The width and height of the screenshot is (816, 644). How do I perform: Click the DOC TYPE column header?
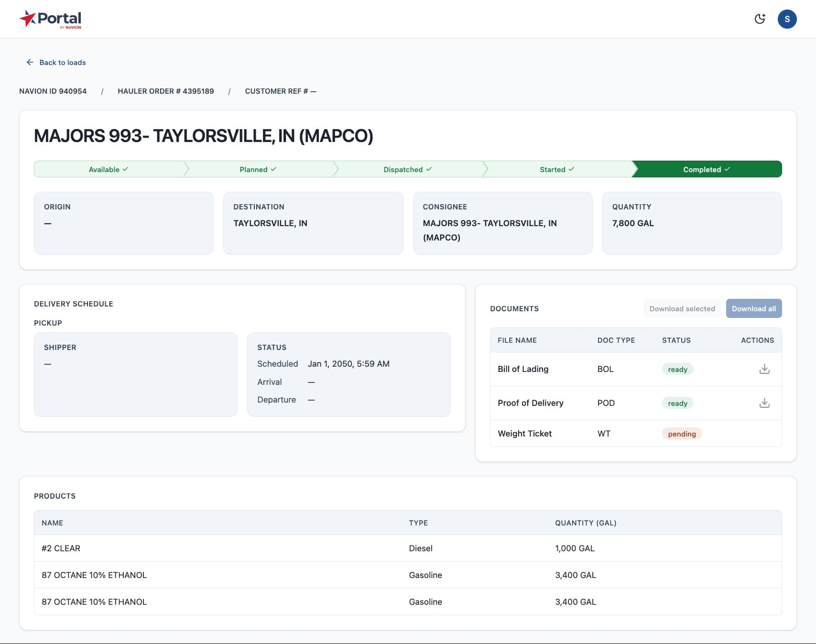pos(616,340)
